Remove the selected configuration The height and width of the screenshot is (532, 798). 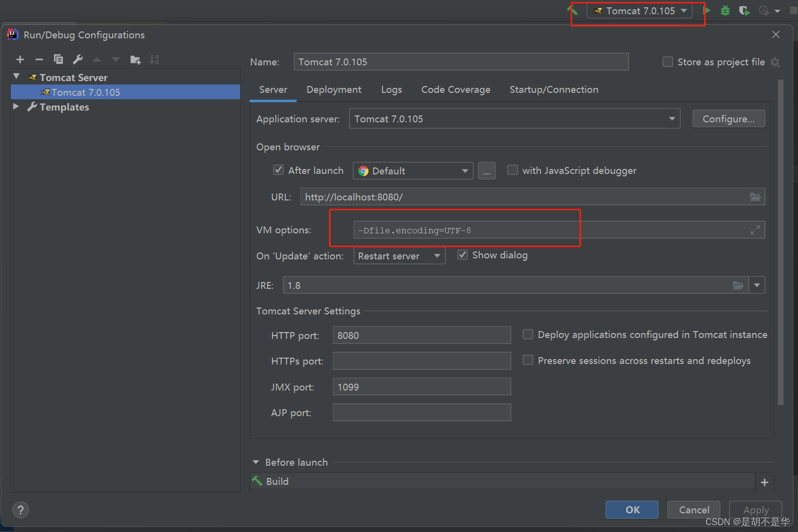[x=39, y=59]
